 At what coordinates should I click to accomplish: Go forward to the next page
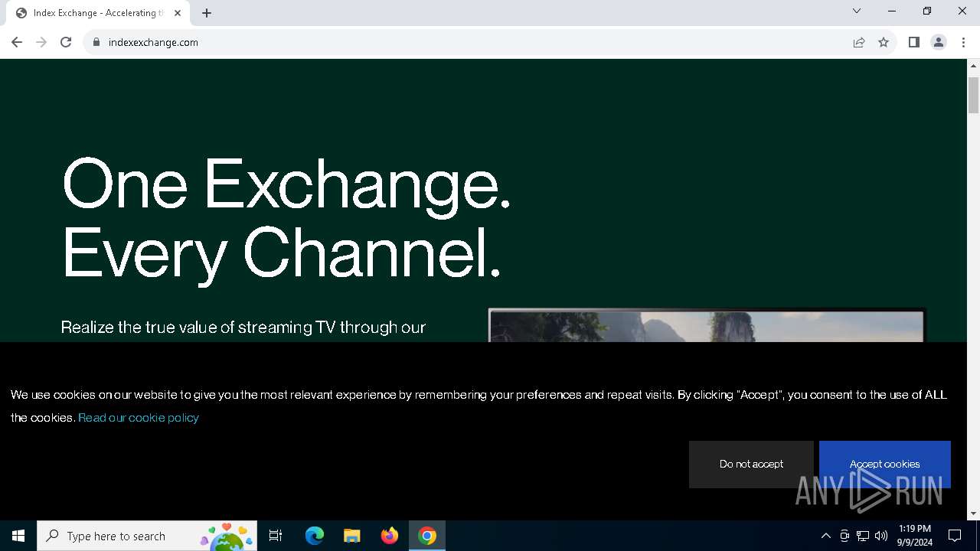[x=41, y=42]
